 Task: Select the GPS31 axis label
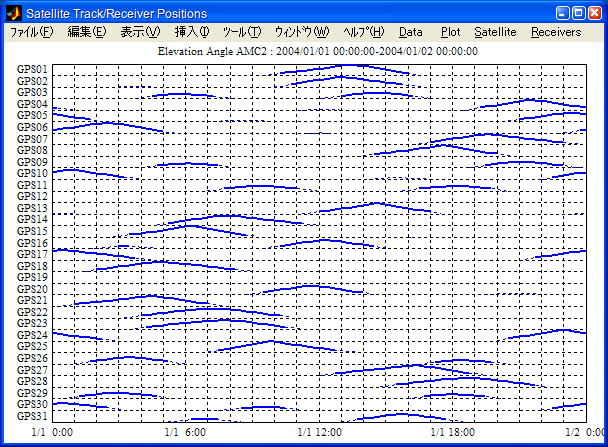(x=32, y=416)
